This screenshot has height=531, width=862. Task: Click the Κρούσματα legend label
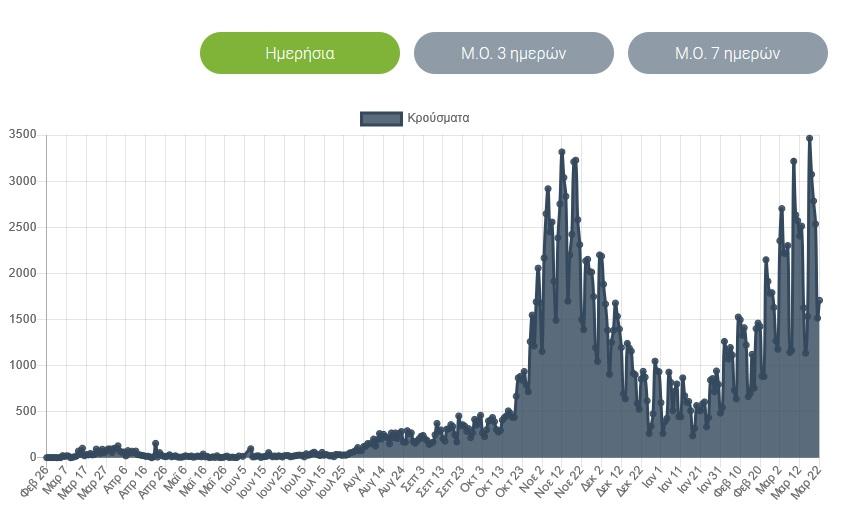click(x=438, y=118)
